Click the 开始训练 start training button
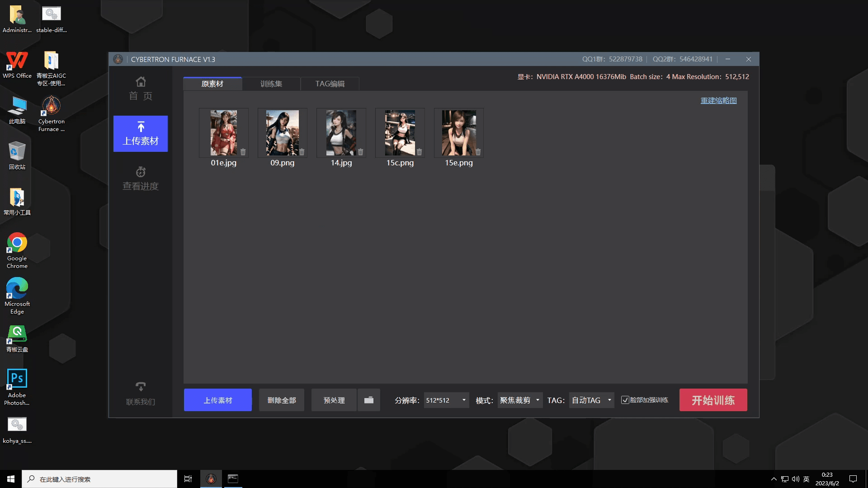Screen dimensions: 868x488 tap(713, 400)
